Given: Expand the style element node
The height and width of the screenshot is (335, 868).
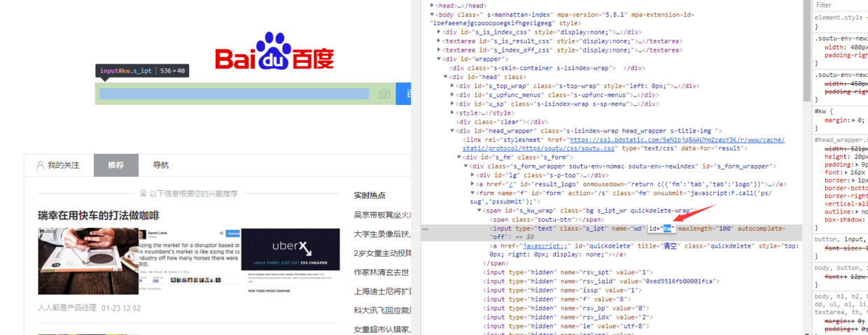Looking at the screenshot, I should [453, 113].
